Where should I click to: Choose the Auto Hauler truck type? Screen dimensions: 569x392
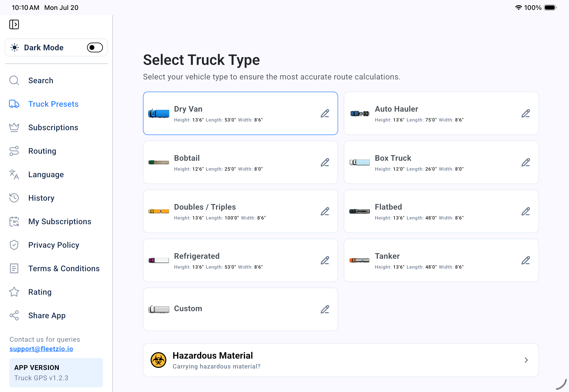click(441, 113)
